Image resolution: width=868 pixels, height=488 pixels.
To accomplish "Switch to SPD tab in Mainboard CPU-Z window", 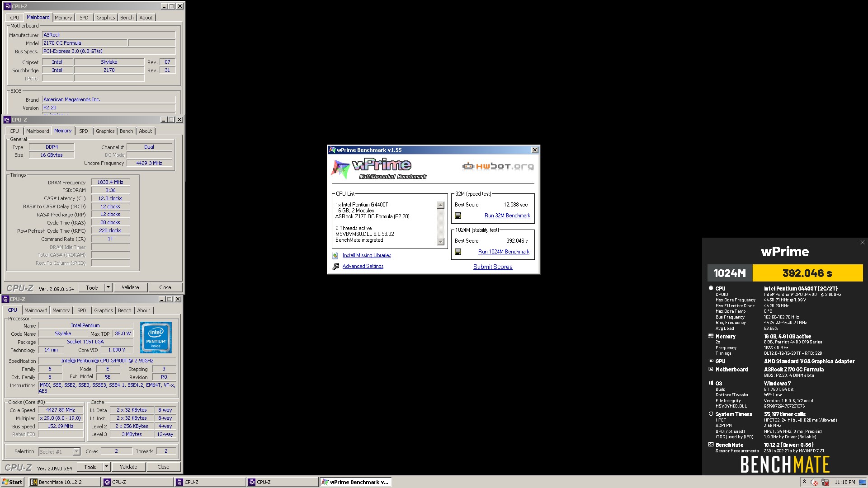I will pyautogui.click(x=84, y=18).
